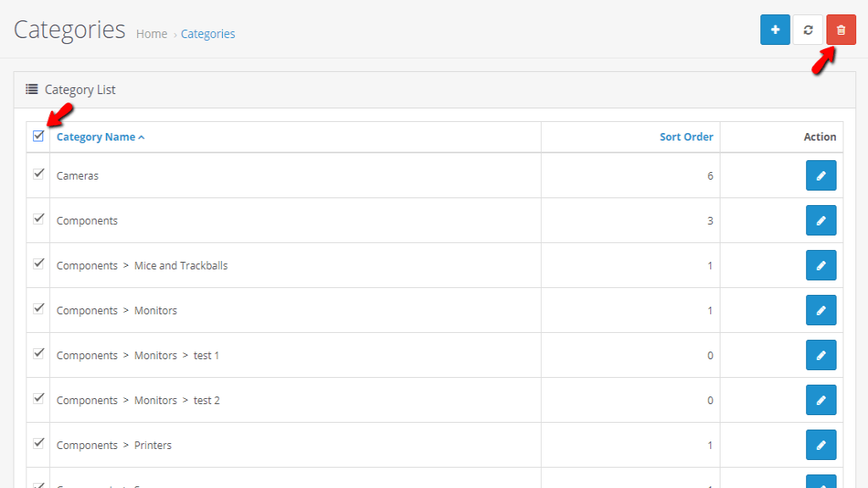Uncheck the Cameras row checkbox

tap(37, 173)
